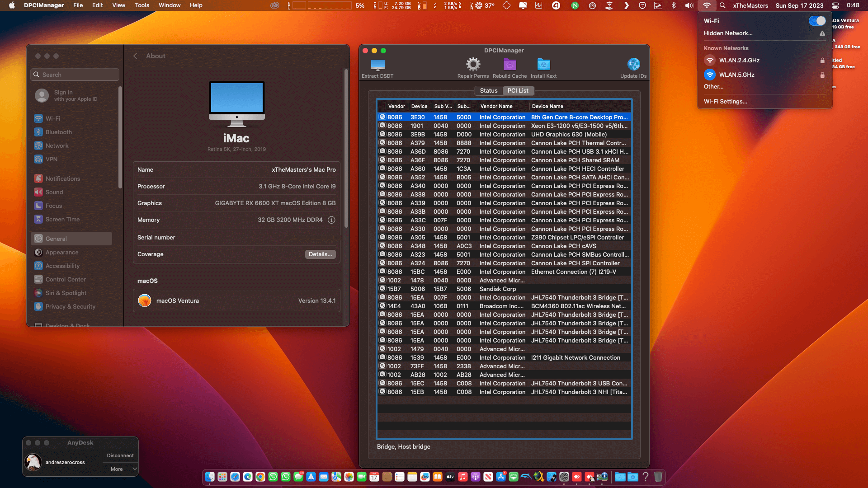Click the About pane scrollbar
Viewport: 868px width, 488px height.
tap(346, 148)
